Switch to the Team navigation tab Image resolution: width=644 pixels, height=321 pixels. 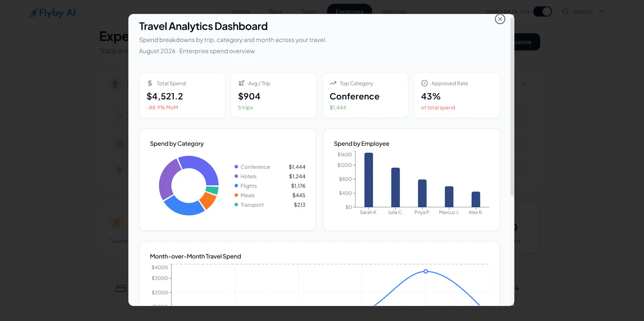click(309, 12)
